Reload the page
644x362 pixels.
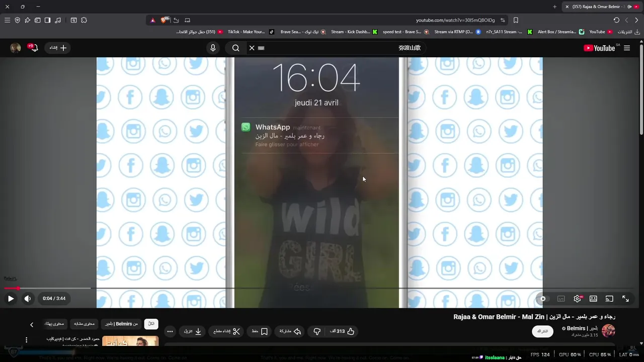click(x=616, y=20)
